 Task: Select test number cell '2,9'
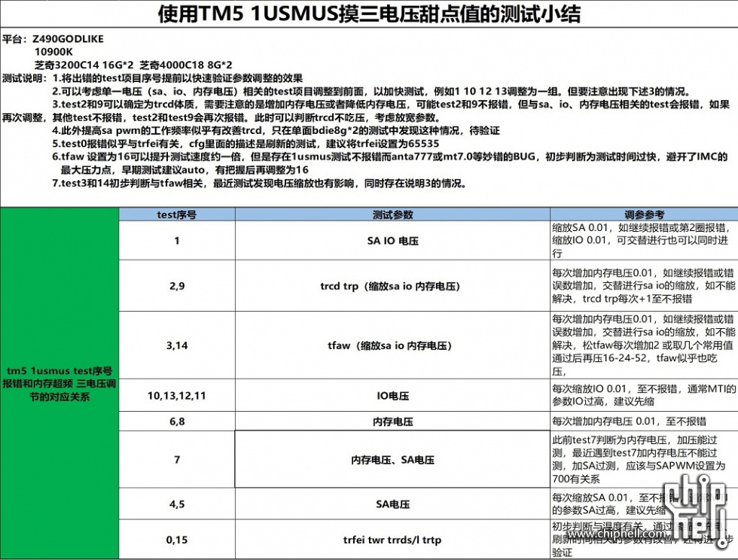[177, 286]
